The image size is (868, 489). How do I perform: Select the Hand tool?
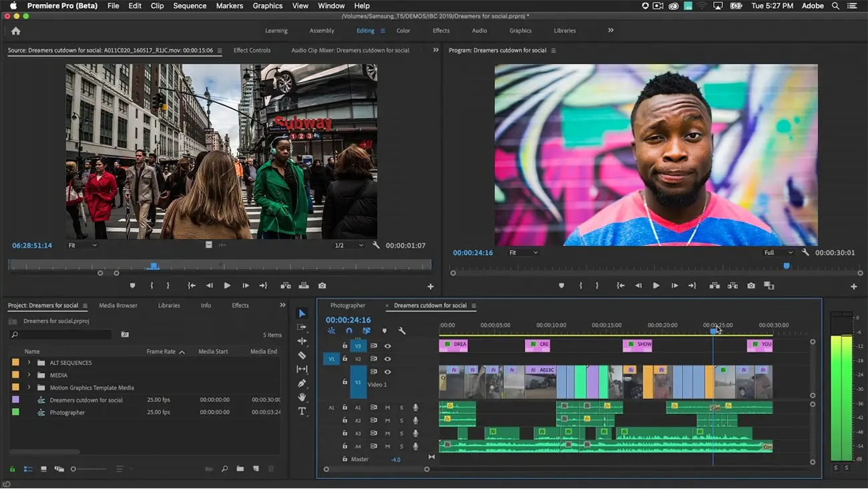(x=302, y=397)
